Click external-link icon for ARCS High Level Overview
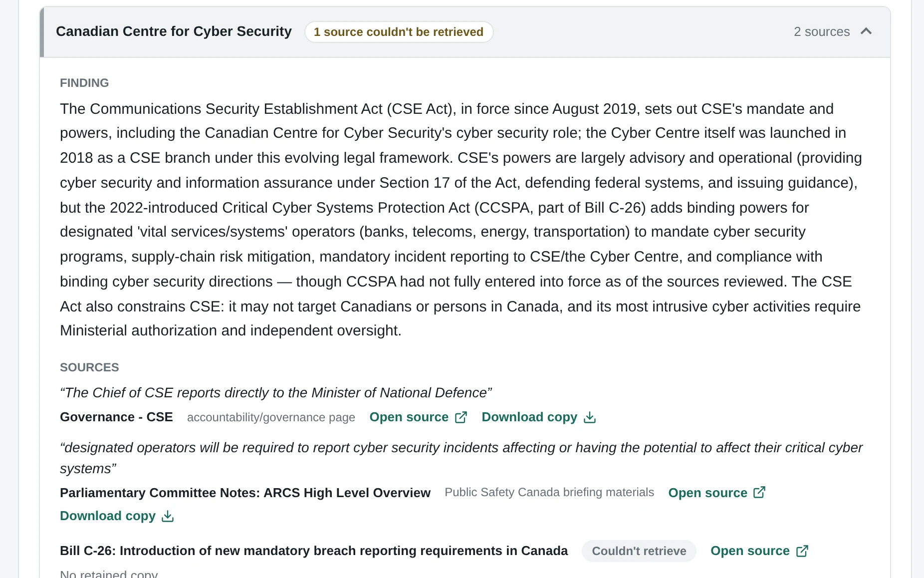This screenshot has height=578, width=924. [759, 493]
